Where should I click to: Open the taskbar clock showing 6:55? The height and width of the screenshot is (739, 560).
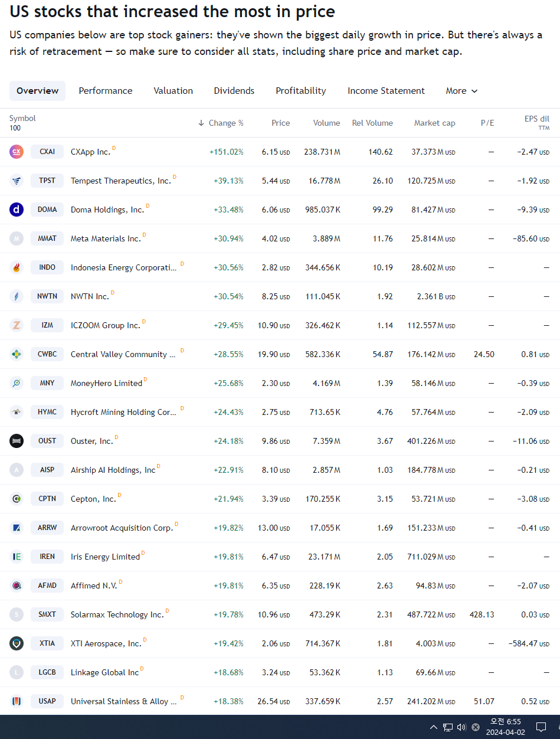(505, 727)
